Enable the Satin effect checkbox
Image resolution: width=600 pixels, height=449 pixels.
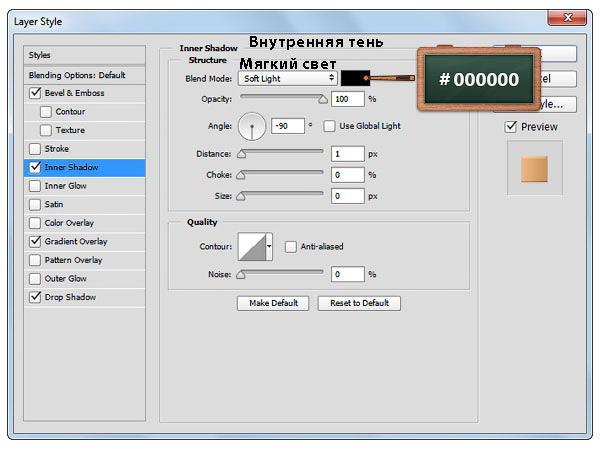(x=35, y=204)
